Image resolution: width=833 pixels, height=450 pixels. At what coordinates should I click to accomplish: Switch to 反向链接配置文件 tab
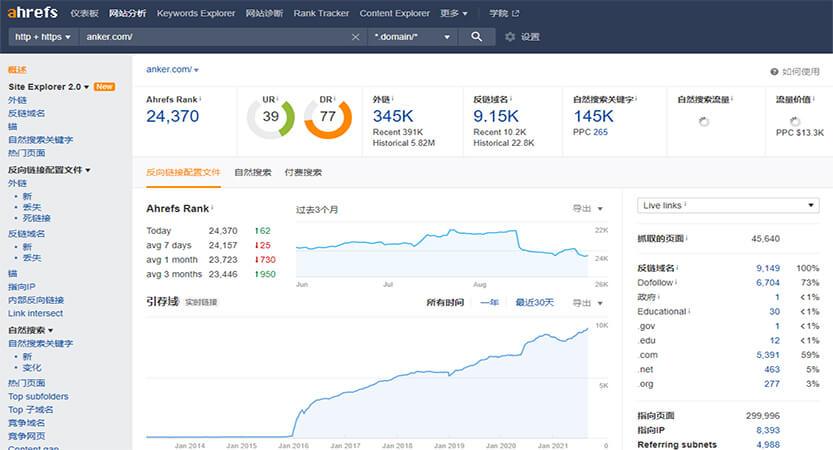[x=183, y=173]
